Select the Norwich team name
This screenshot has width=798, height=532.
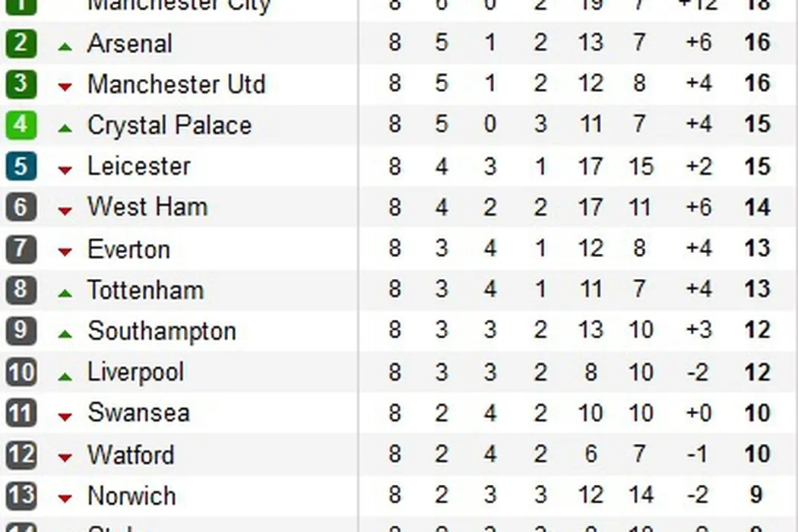click(x=131, y=496)
